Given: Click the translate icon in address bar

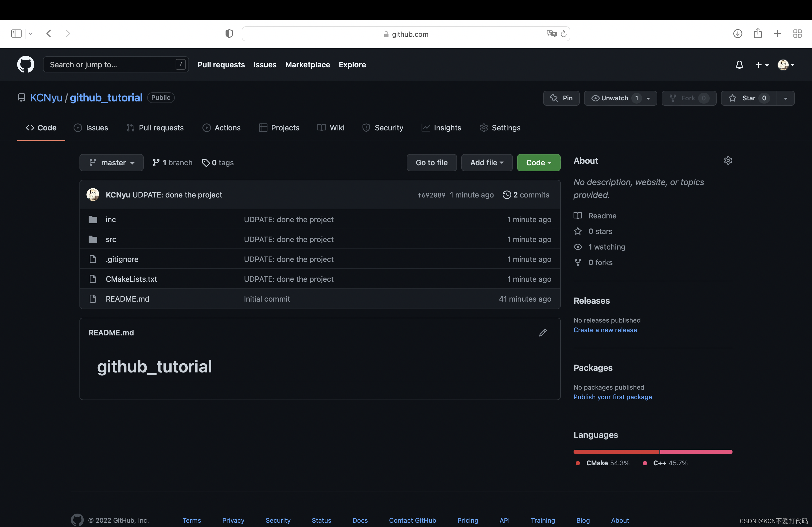Looking at the screenshot, I should (x=551, y=33).
